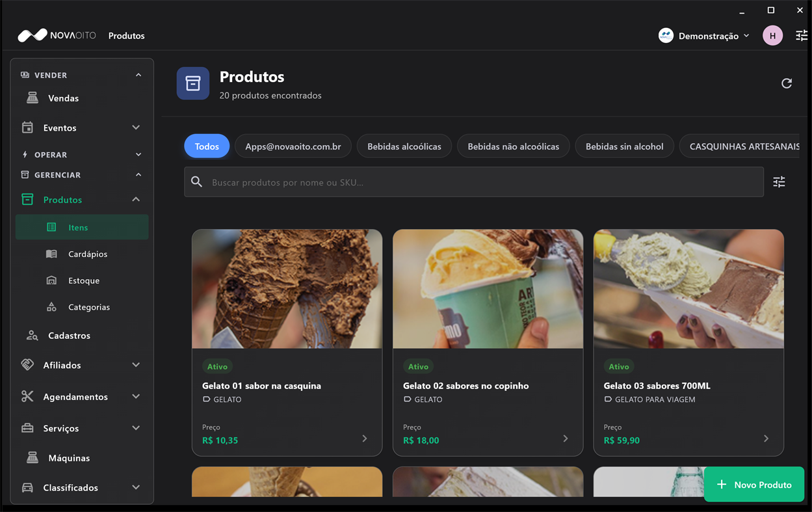Filter by Bebidas sin alcohol
The width and height of the screenshot is (812, 512).
tap(625, 146)
